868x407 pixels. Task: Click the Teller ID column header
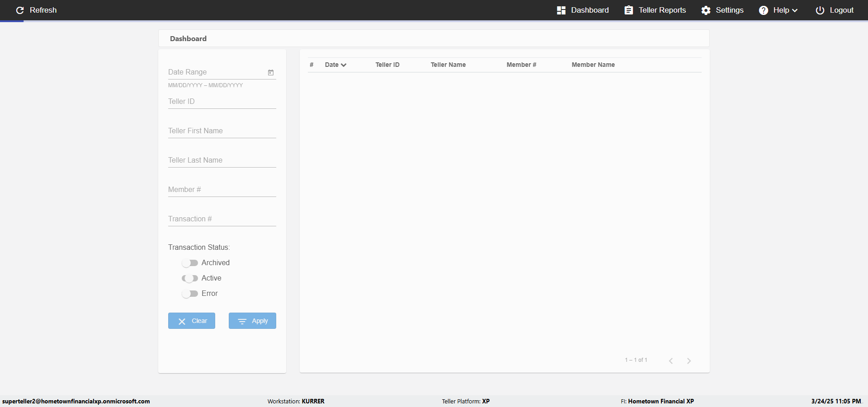pos(387,65)
